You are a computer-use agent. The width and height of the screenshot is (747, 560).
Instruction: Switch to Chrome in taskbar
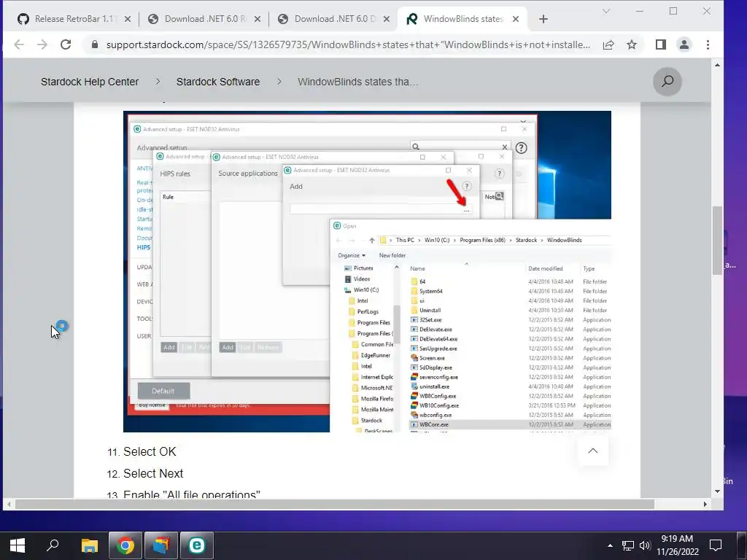pyautogui.click(x=125, y=545)
